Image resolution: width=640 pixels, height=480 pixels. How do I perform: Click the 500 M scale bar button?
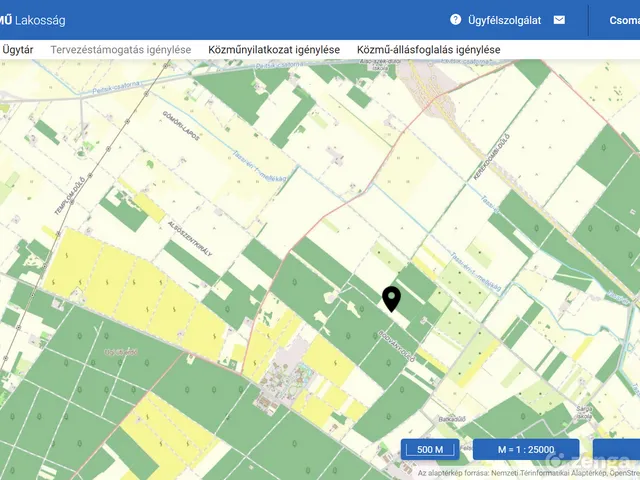pos(431,449)
